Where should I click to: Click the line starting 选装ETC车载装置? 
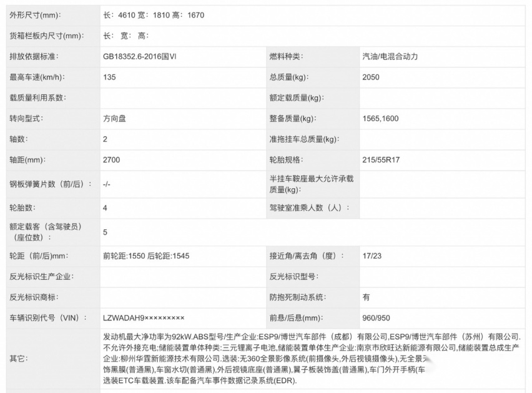[200, 381]
